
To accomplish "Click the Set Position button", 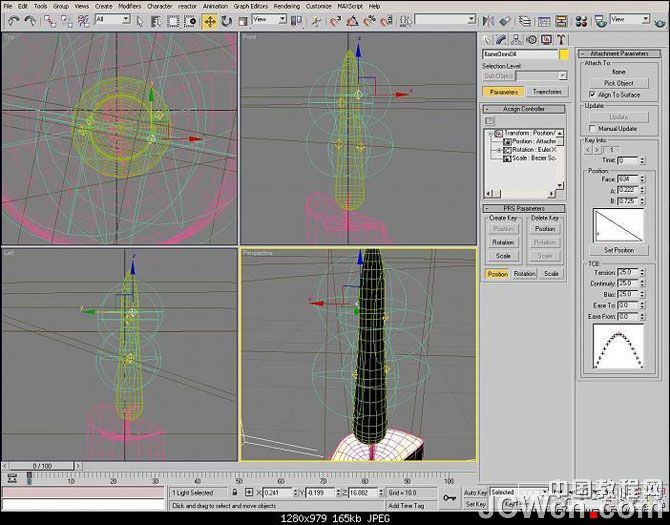I will (x=619, y=250).
